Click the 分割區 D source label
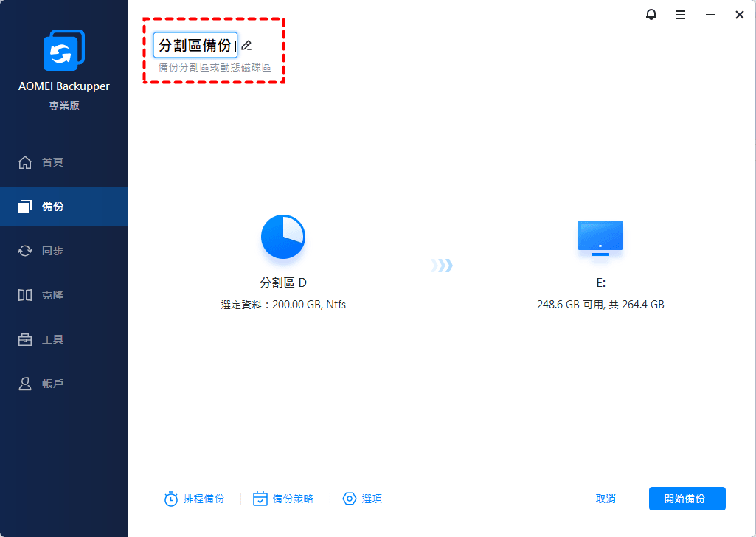This screenshot has height=537, width=756. click(x=283, y=283)
